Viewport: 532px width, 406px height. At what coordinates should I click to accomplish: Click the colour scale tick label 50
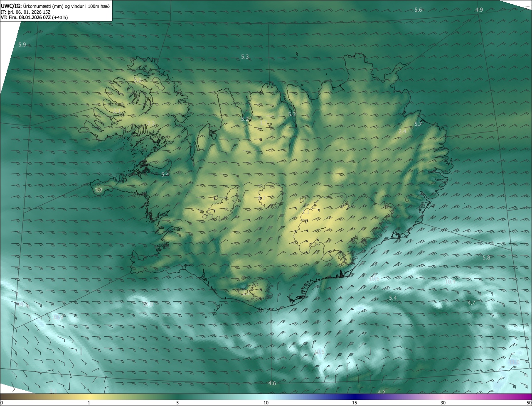click(529, 403)
